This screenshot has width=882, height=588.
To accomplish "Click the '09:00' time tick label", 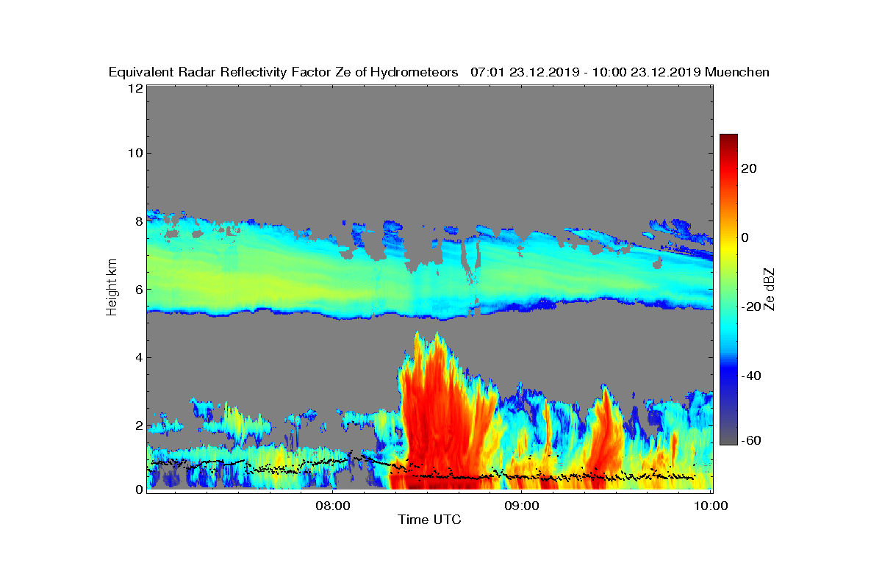I will [x=523, y=506].
